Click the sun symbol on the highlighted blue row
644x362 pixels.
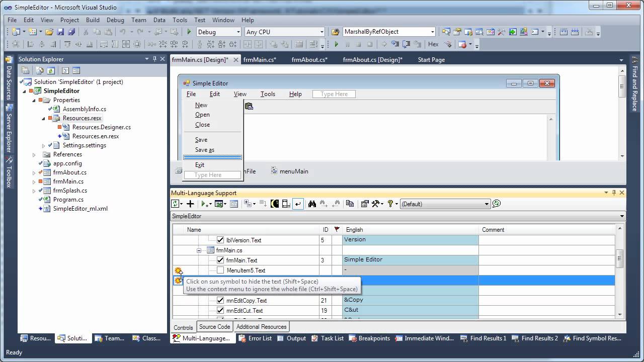click(x=178, y=281)
